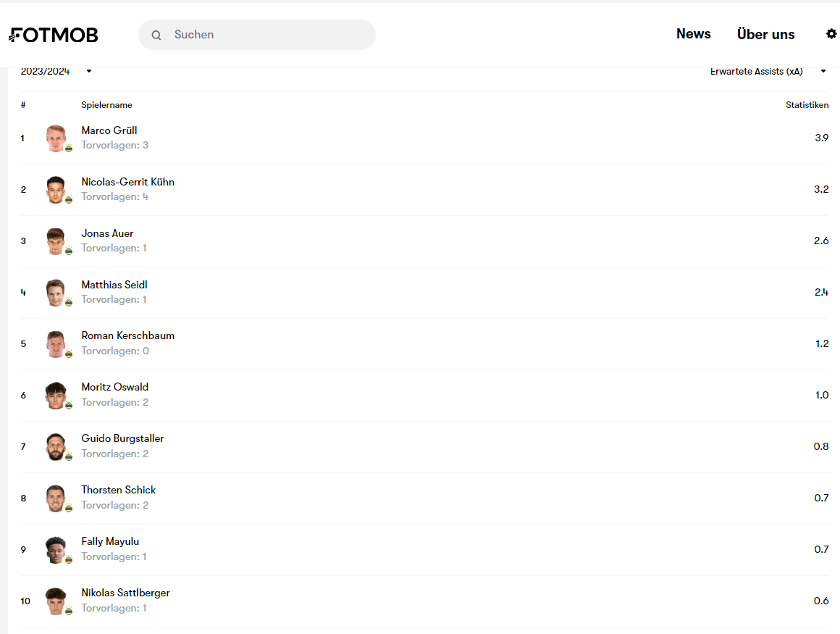Click team badge beside Moritz Oswald
Screen dimensions: 840x634
pyautogui.click(x=69, y=406)
